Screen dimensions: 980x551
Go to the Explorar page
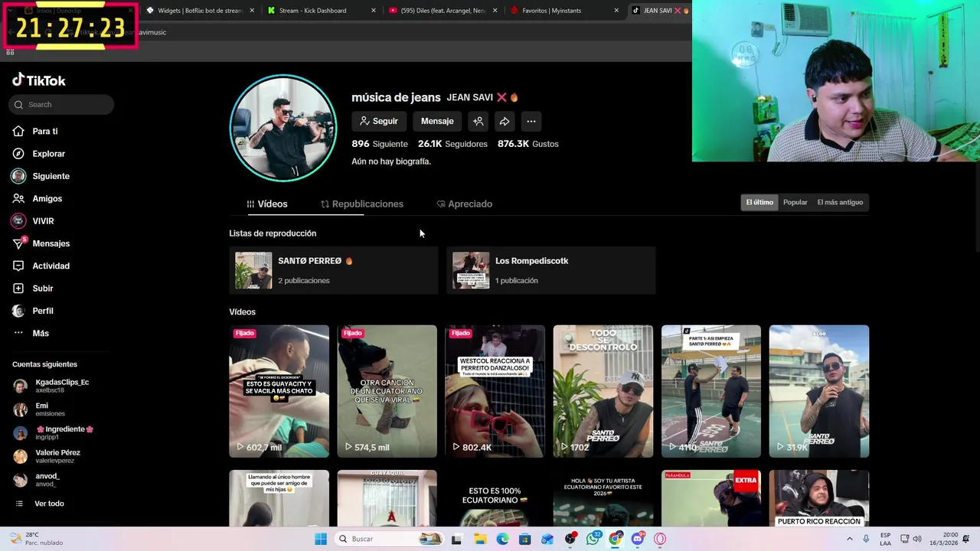[38, 154]
